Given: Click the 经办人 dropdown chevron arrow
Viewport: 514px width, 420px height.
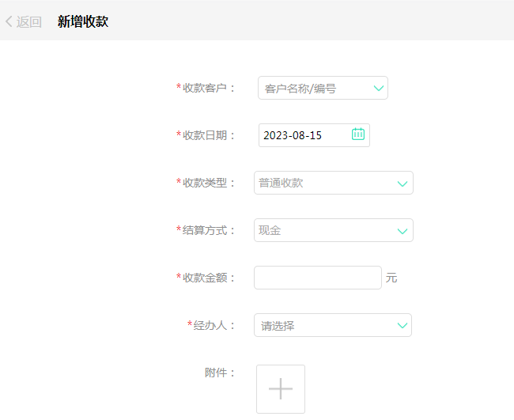Looking at the screenshot, I should click(403, 325).
